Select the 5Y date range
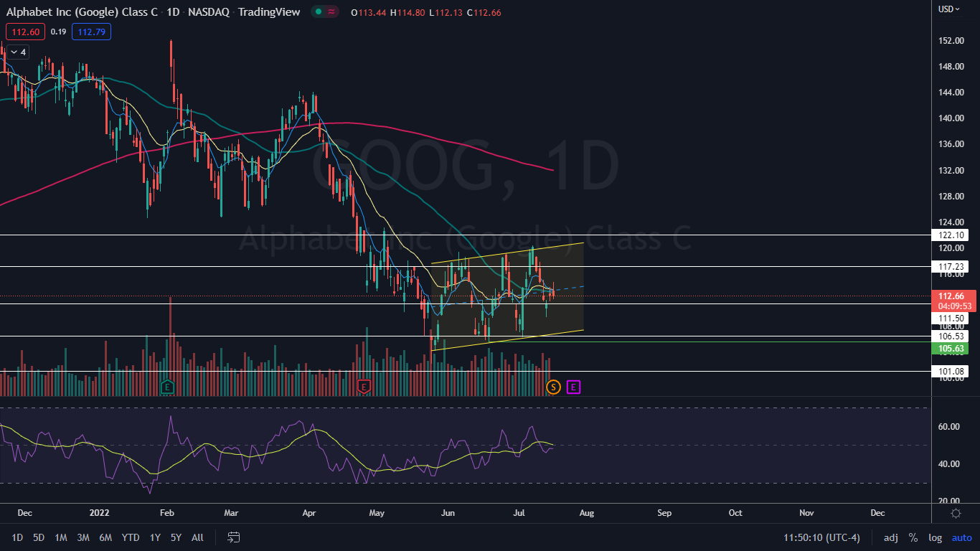The height and width of the screenshot is (551, 980). pos(176,537)
